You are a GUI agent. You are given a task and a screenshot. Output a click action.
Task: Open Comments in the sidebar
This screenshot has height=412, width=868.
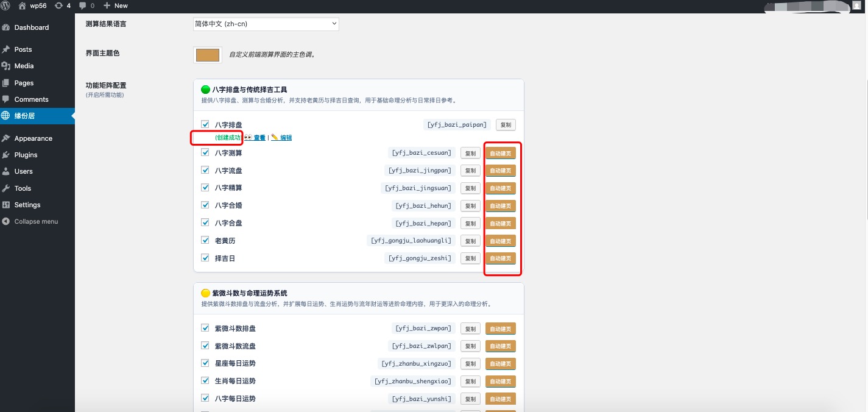[x=37, y=99]
